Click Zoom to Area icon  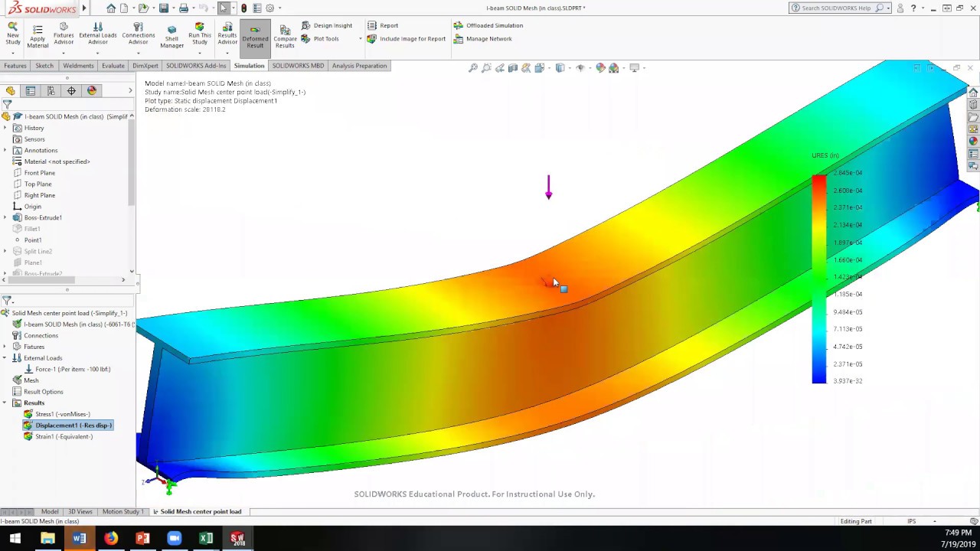486,68
